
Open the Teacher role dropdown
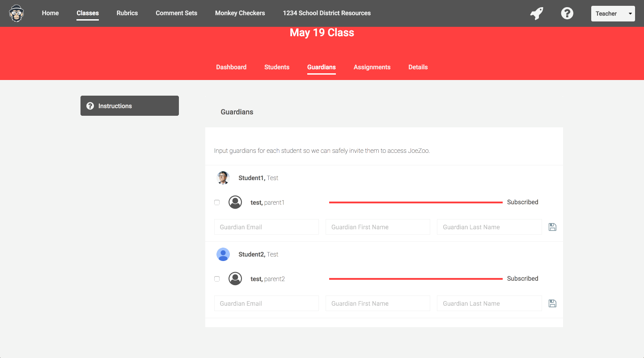pos(613,13)
